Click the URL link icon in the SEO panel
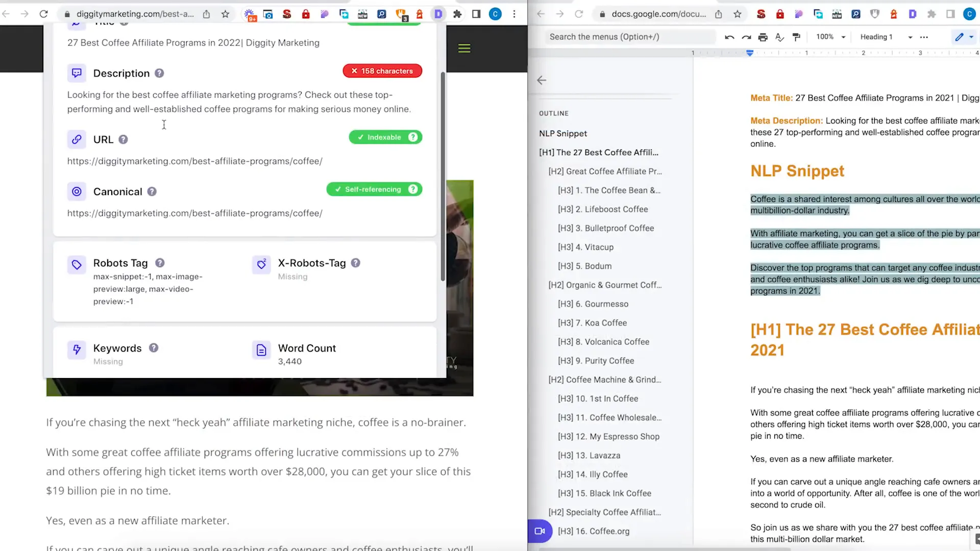This screenshot has width=980, height=551. click(77, 139)
